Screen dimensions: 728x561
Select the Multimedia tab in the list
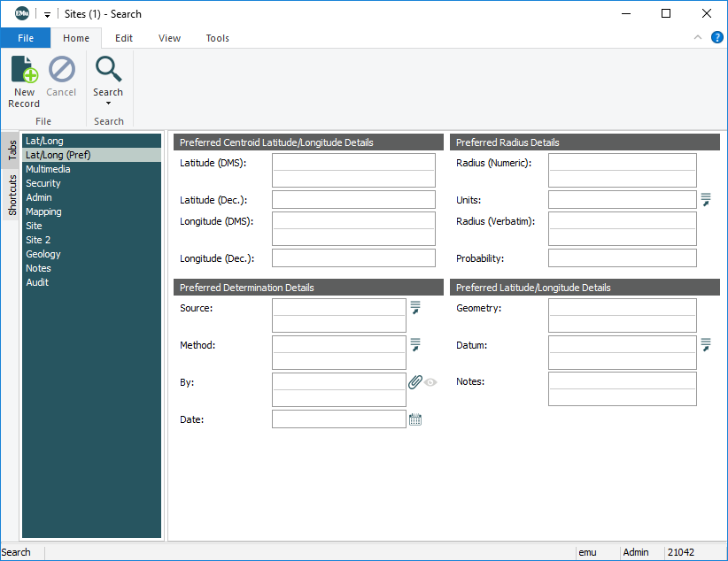pos(48,169)
